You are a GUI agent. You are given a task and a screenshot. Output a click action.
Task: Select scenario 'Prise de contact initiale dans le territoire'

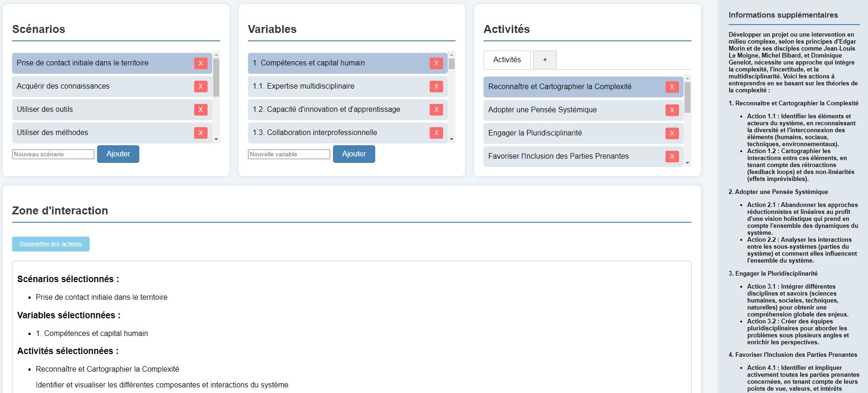[112, 63]
